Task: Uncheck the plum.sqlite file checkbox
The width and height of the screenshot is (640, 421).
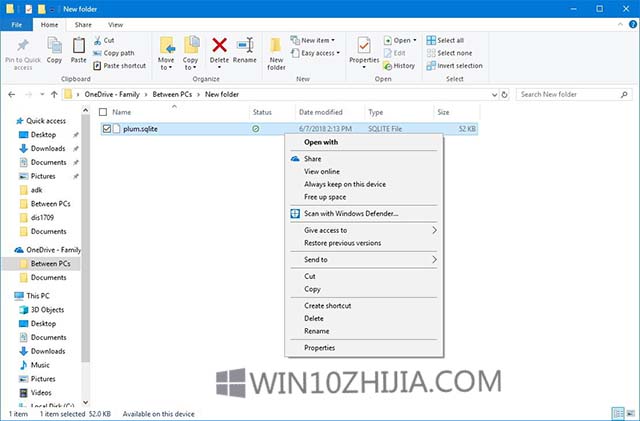Action: point(107,128)
